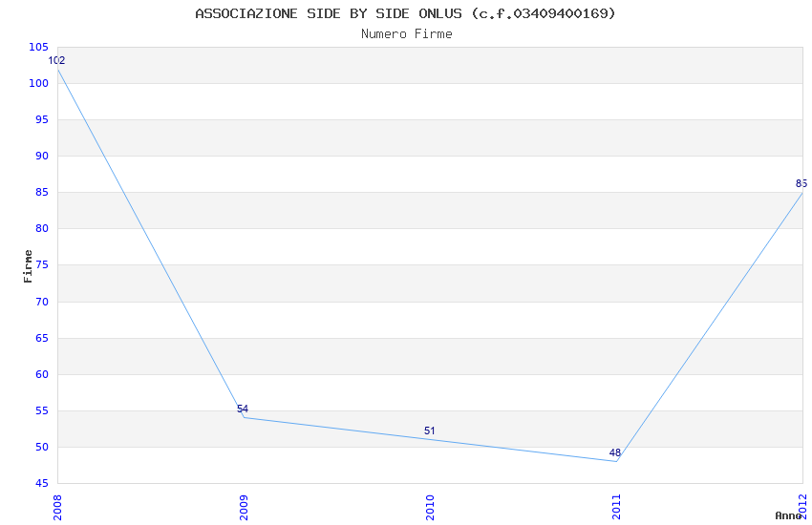Click the y-axis title 'Firme'
The width and height of the screenshot is (812, 525).
pyautogui.click(x=28, y=266)
